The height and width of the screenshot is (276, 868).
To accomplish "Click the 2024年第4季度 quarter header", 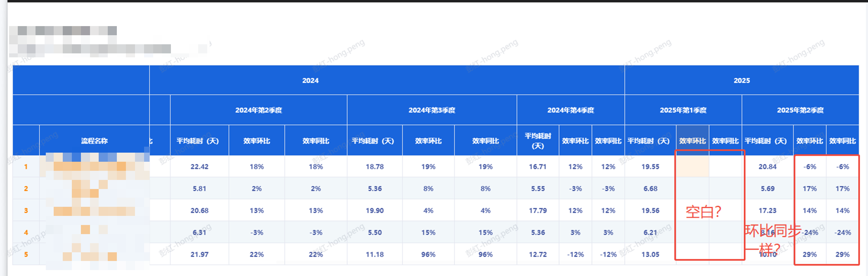I will (571, 110).
